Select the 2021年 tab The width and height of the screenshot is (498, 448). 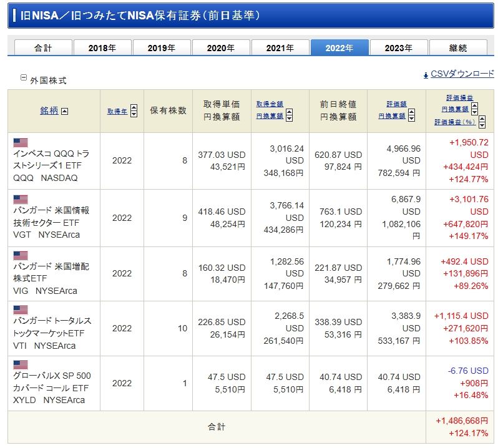[280, 48]
